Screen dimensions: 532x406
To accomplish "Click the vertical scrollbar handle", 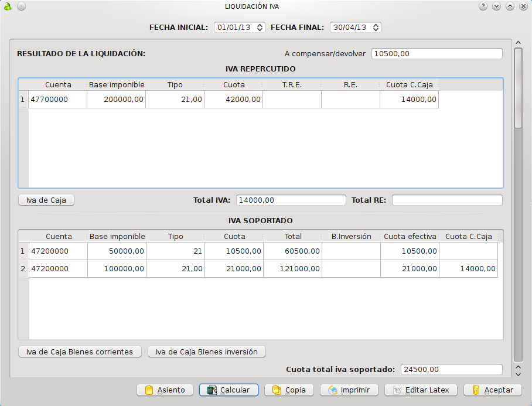I will tap(518, 88).
